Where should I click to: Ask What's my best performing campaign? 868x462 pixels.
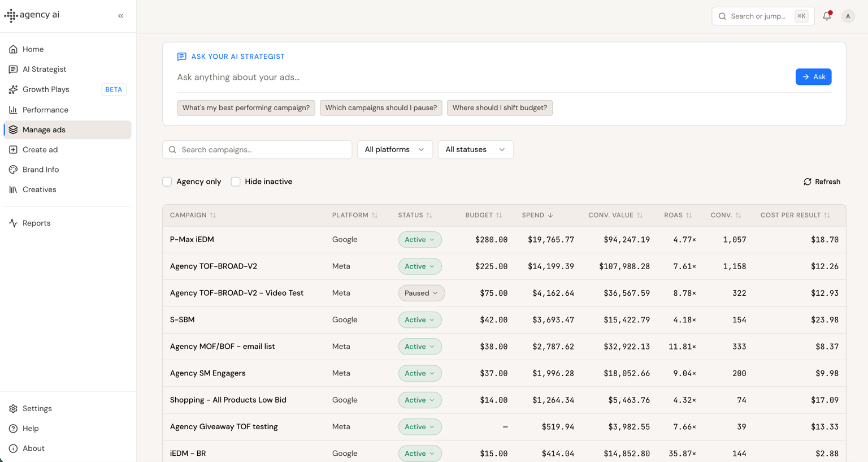click(x=246, y=108)
